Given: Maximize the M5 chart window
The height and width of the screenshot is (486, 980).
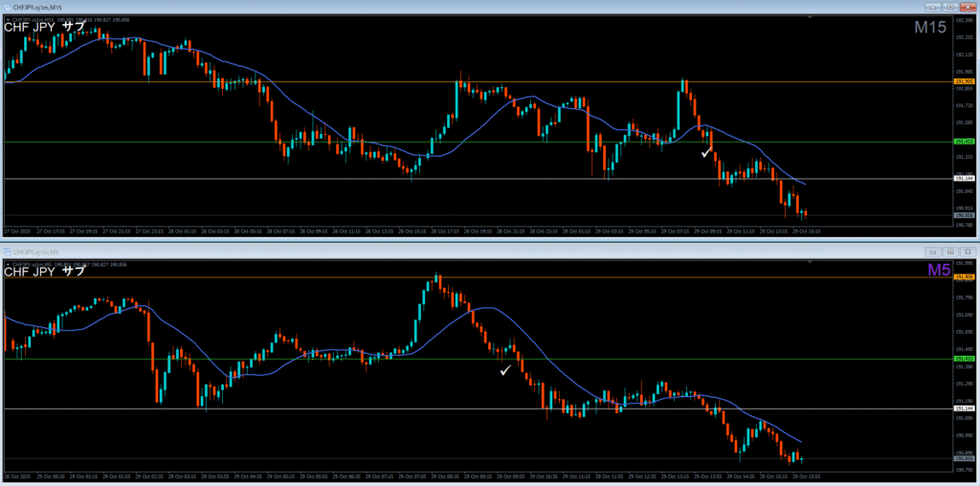Looking at the screenshot, I should (950, 251).
